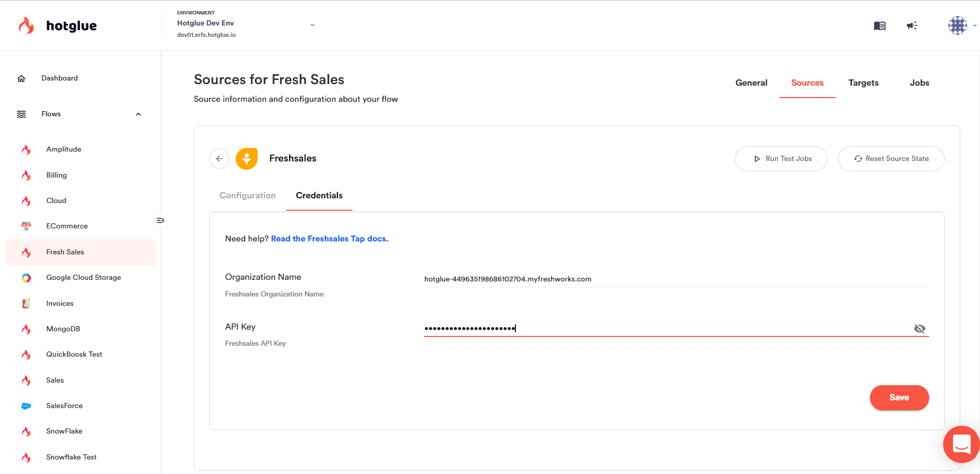The width and height of the screenshot is (980, 474).
Task: Open the documentation book icon
Action: [x=879, y=25]
